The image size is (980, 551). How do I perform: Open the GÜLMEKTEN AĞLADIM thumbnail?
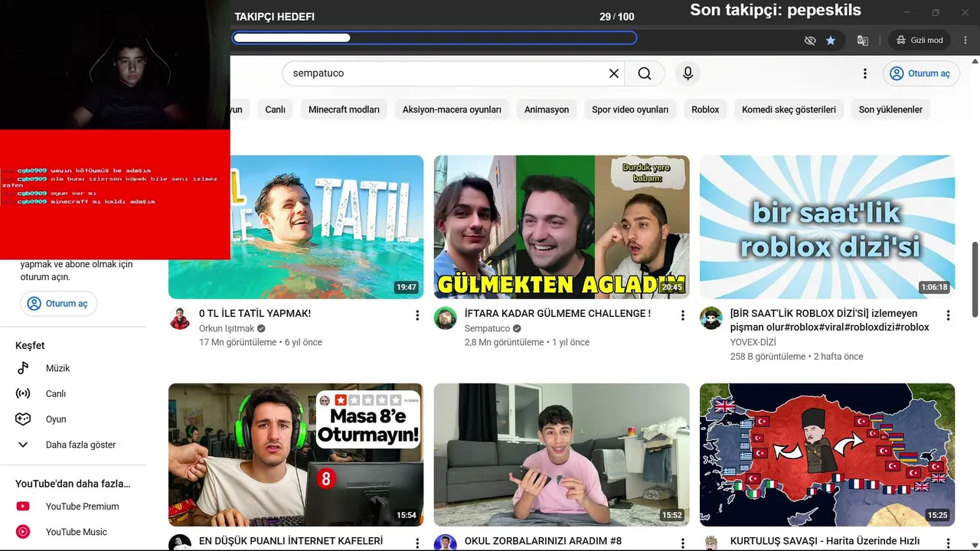click(x=561, y=227)
